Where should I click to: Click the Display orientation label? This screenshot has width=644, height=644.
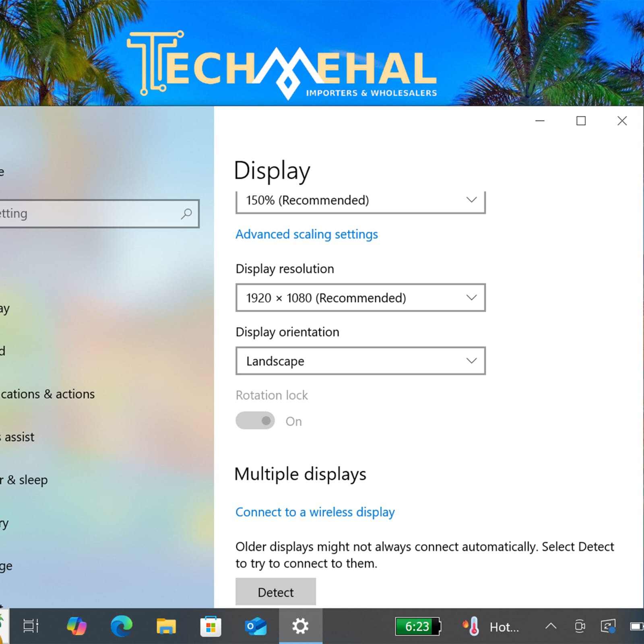tap(287, 332)
